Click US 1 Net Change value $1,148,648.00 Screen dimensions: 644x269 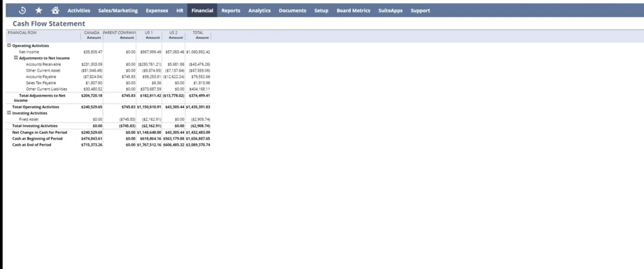149,133
